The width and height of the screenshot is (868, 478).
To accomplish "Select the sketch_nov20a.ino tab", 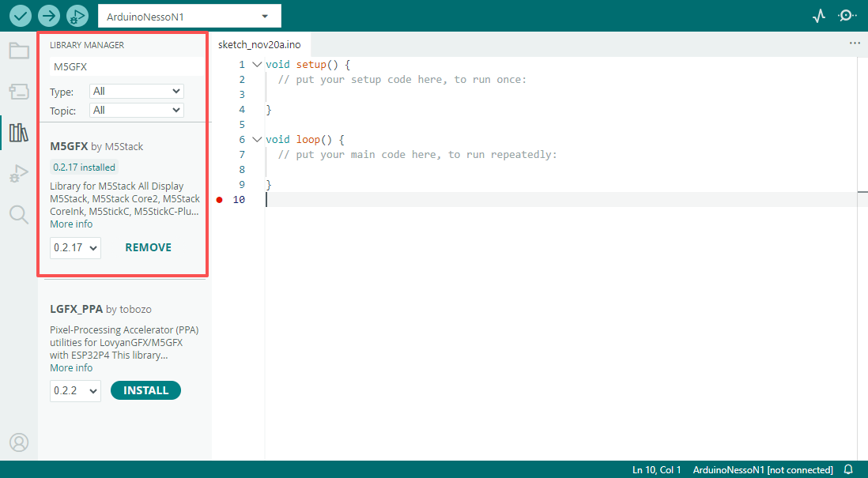I will (x=259, y=45).
